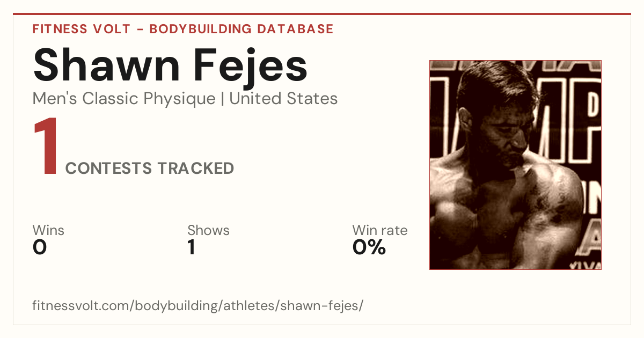The image size is (644, 338).
Task: Select the Win rate label
Action: (x=380, y=231)
